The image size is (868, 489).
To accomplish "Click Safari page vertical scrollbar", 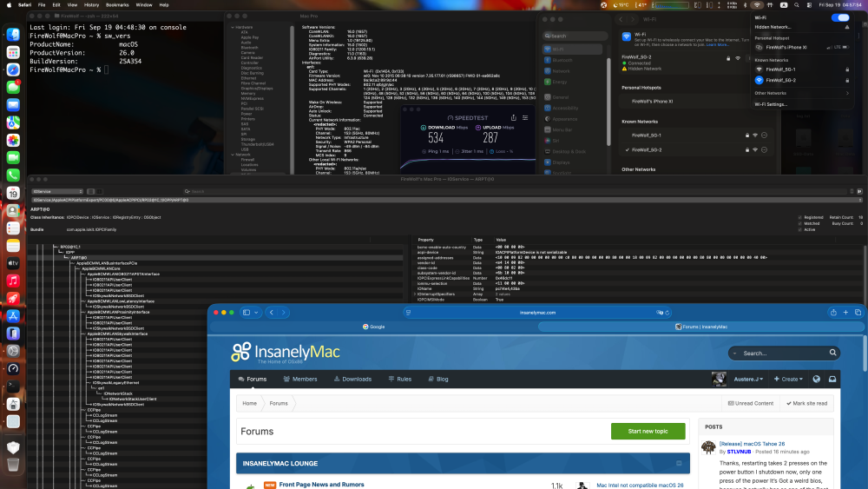I will 865,354.
